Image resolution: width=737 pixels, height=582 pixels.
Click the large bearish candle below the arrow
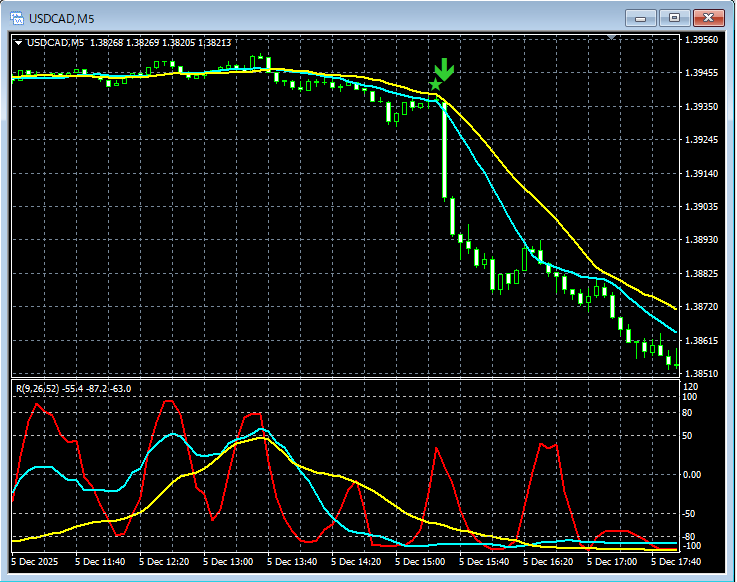pos(443,150)
